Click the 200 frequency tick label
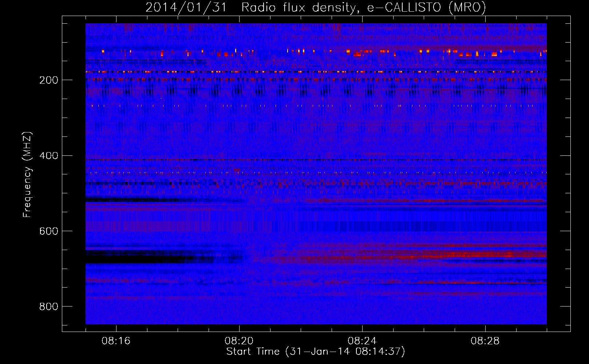Viewport: 589px width, 364px height. click(49, 80)
